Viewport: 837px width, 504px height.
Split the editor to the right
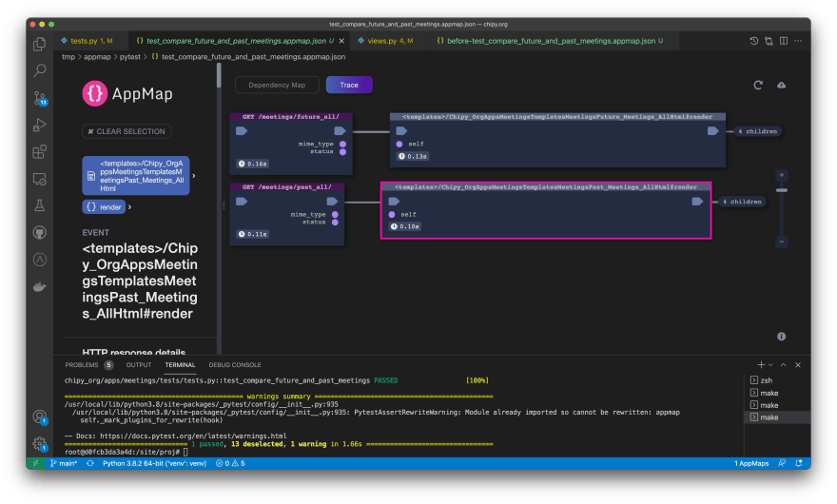pos(784,41)
